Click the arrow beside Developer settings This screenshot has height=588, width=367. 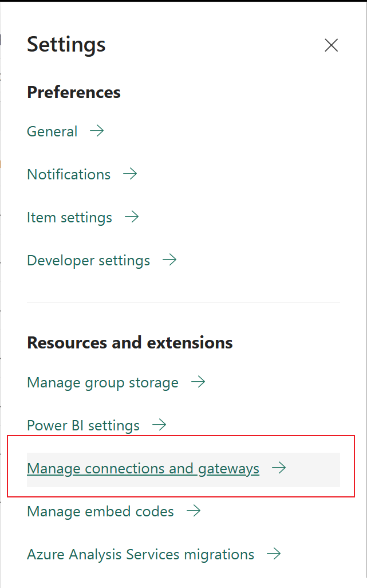click(169, 260)
